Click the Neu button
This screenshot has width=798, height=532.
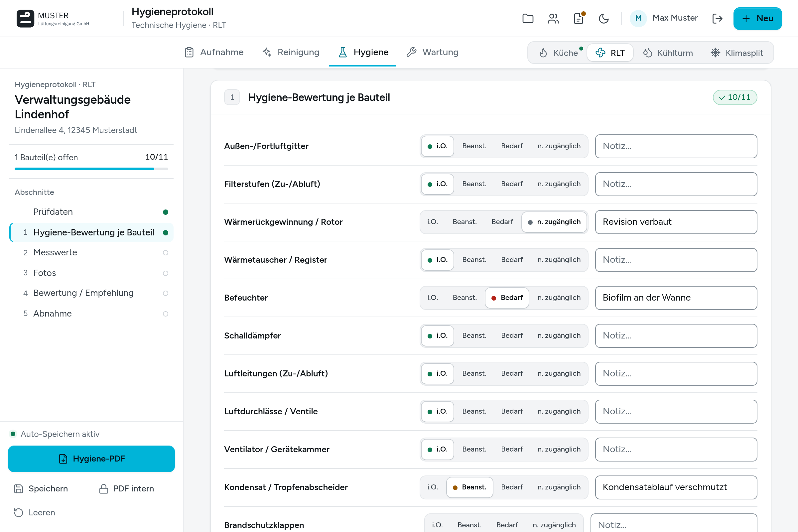point(757,18)
